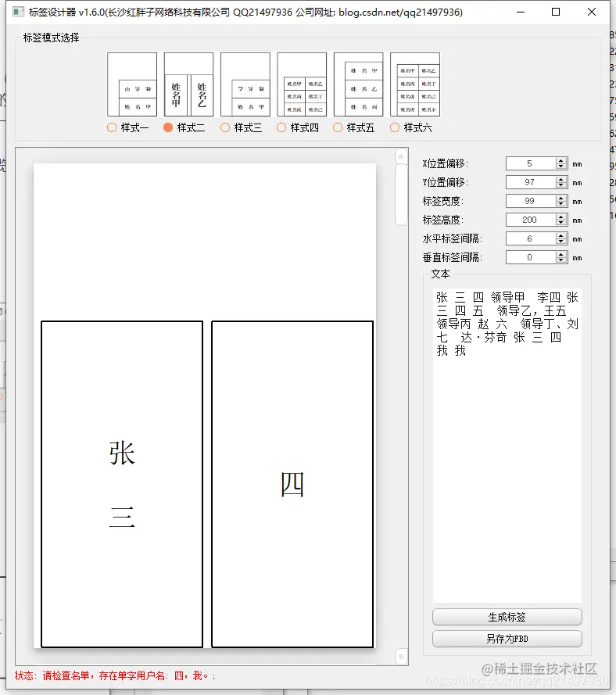Click the application icon in title bar
This screenshot has width=616, height=695.
(18, 12)
